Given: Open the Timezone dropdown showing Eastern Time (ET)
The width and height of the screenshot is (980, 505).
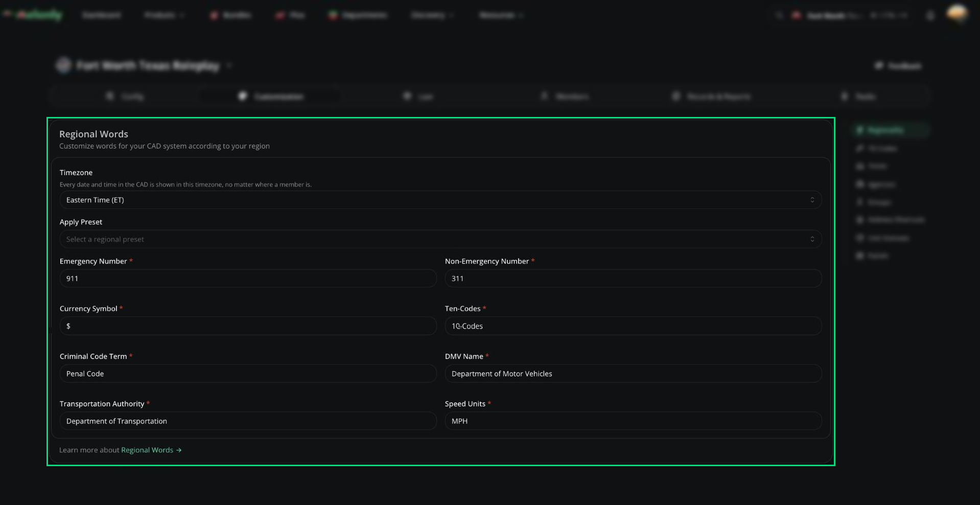Looking at the screenshot, I should [x=440, y=200].
